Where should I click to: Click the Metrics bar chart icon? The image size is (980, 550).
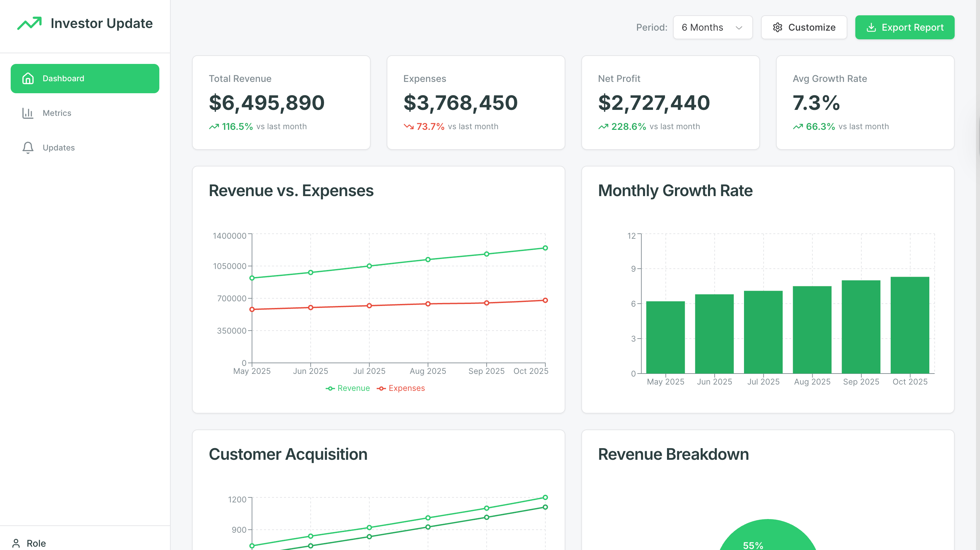(x=28, y=113)
